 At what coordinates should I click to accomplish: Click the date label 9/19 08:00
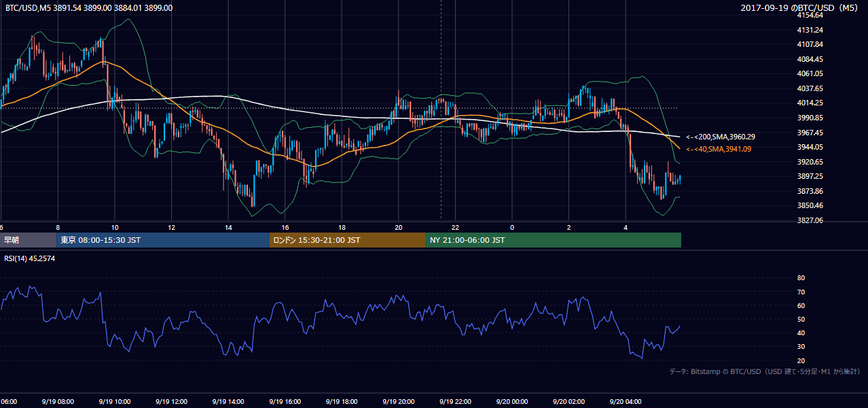tap(57, 402)
